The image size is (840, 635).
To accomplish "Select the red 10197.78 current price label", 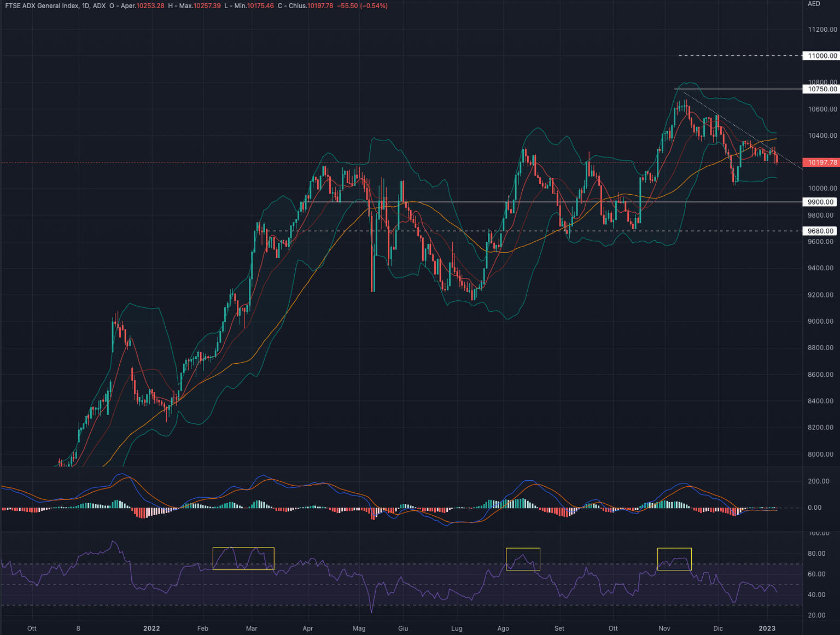I will point(821,162).
